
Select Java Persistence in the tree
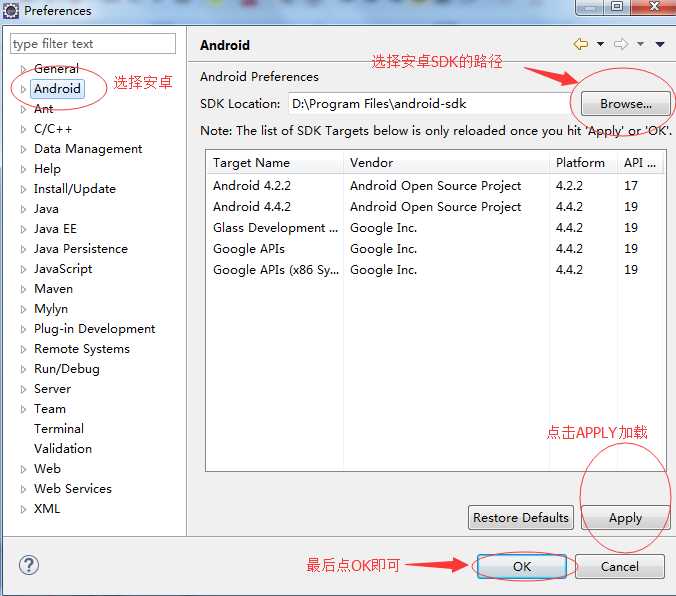point(81,249)
